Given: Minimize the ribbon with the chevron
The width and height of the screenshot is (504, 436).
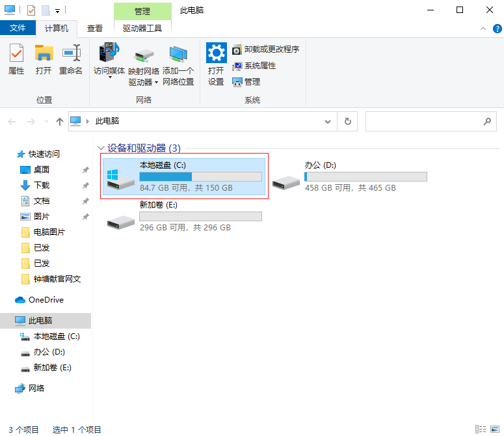Looking at the screenshot, I should pyautogui.click(x=483, y=29).
